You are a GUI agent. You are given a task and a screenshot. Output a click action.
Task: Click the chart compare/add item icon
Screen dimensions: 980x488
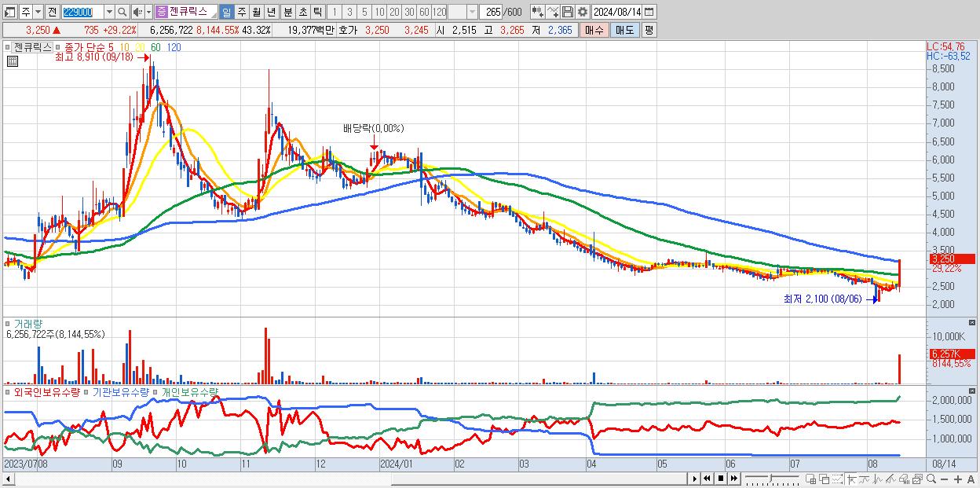click(x=537, y=12)
